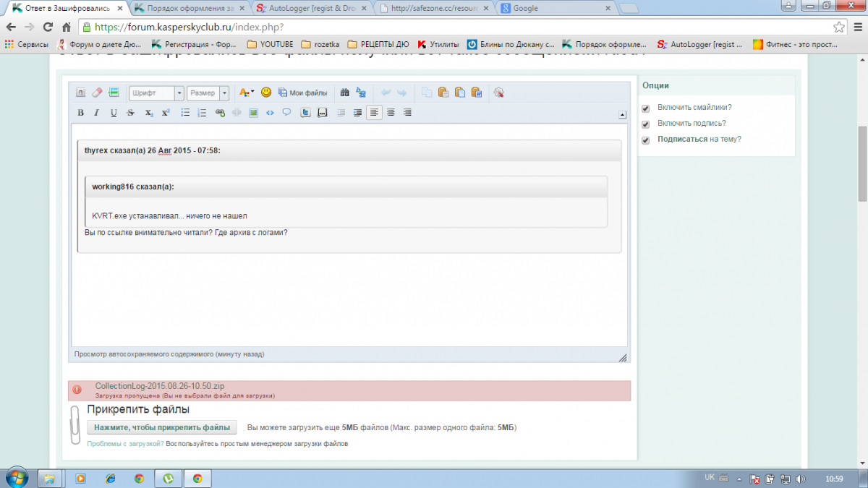
Task: Open the Размер size dropdown
Action: point(208,93)
